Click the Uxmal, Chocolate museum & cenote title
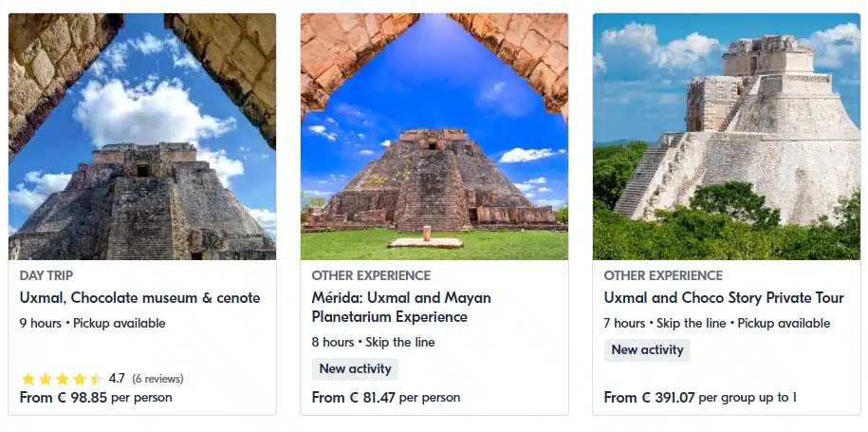Image resolution: width=868 pixels, height=432 pixels. coord(140,298)
